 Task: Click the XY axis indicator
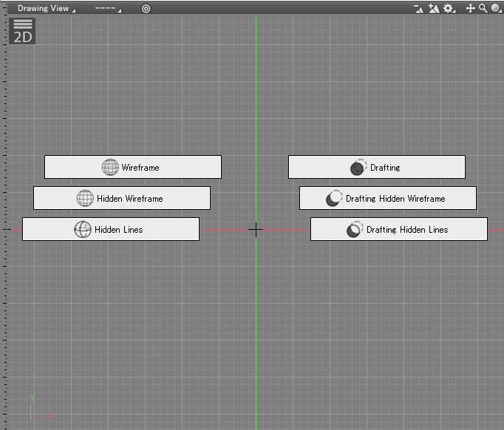(40, 408)
